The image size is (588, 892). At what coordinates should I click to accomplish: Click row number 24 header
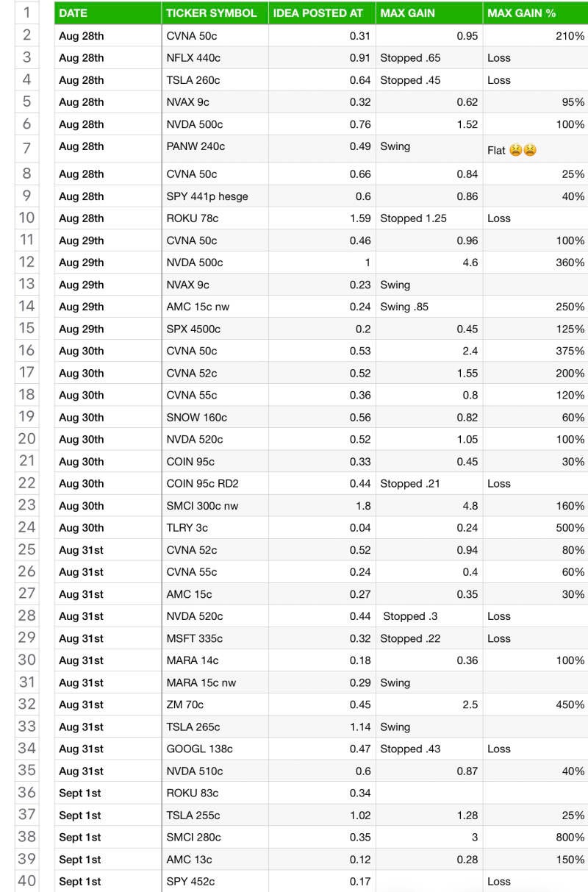click(x=27, y=527)
